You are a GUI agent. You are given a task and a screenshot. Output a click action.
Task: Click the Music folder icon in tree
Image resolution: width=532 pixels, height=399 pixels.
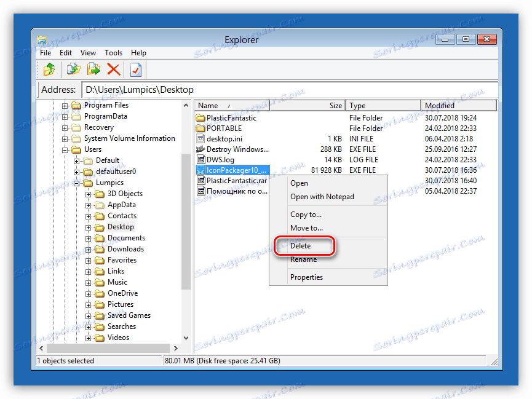(x=100, y=282)
